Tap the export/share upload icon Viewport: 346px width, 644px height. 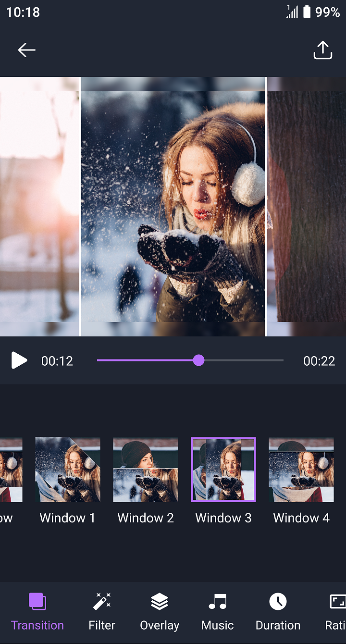(323, 50)
